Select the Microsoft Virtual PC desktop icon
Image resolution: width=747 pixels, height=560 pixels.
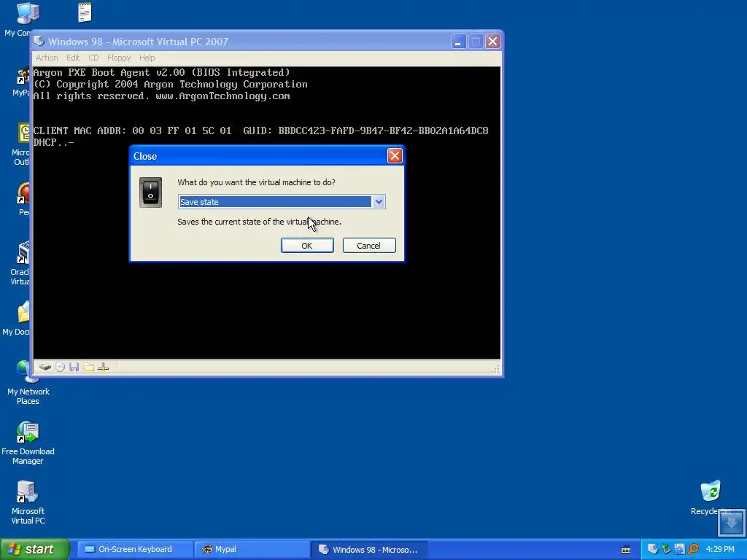[28, 492]
